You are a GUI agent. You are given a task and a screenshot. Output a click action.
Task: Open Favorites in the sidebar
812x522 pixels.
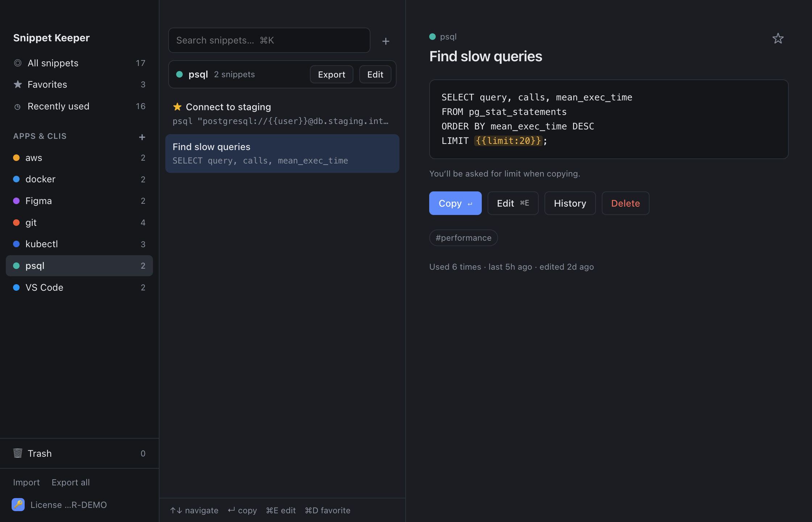(x=79, y=84)
